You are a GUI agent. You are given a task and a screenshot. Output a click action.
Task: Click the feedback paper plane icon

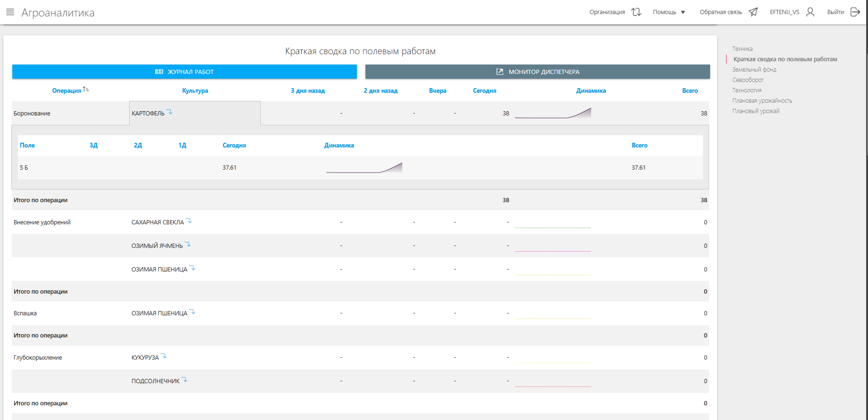click(753, 12)
